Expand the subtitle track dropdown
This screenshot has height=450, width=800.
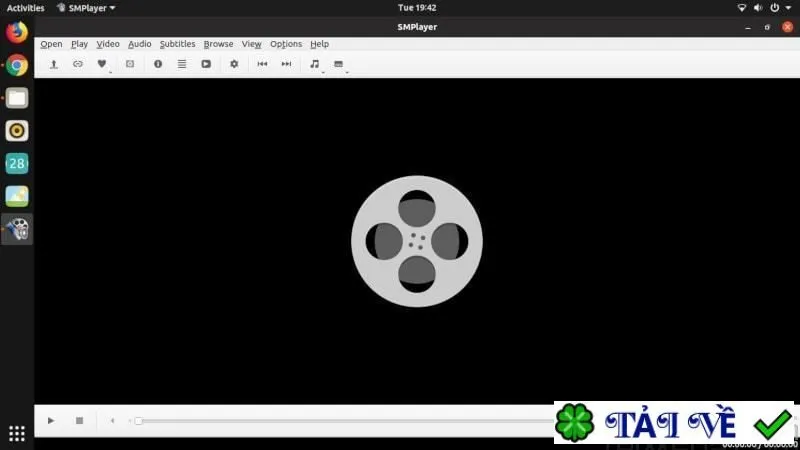click(347, 72)
